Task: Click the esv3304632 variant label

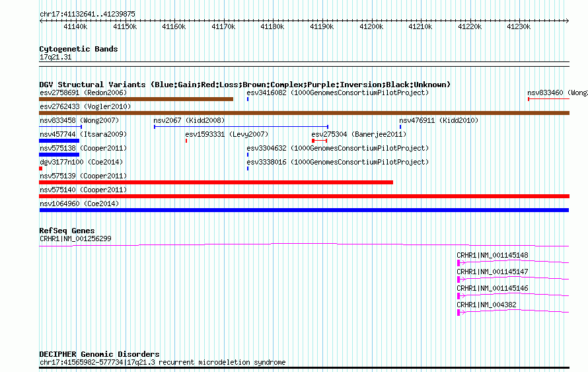Action: coord(338,148)
